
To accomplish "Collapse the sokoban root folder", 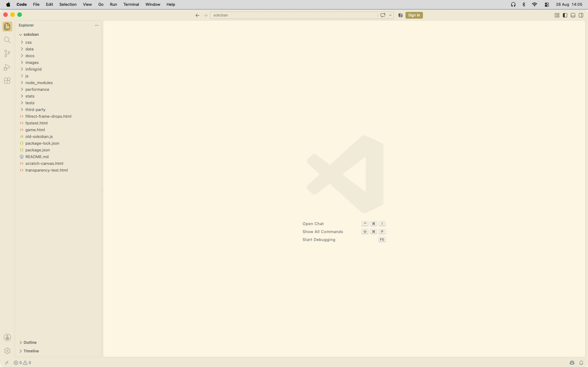I will click(58, 35).
